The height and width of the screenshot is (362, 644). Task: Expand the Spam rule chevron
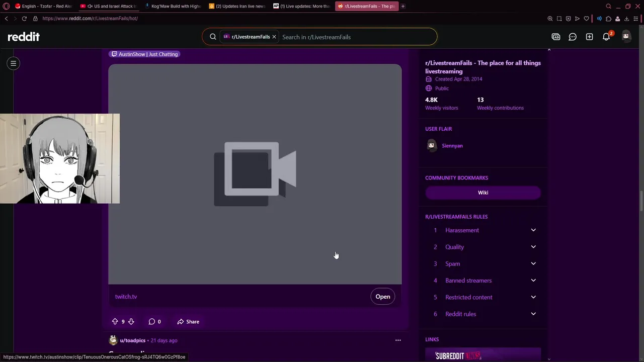[x=533, y=263]
